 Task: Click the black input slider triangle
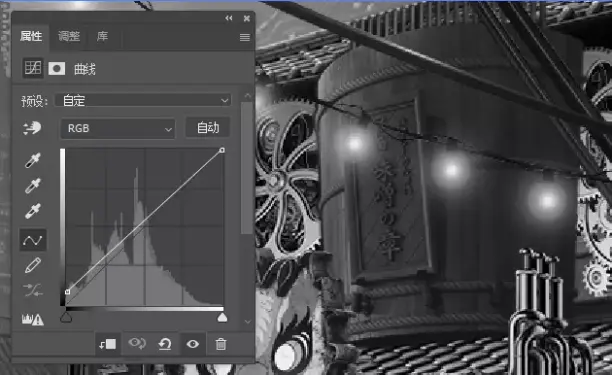tap(66, 317)
